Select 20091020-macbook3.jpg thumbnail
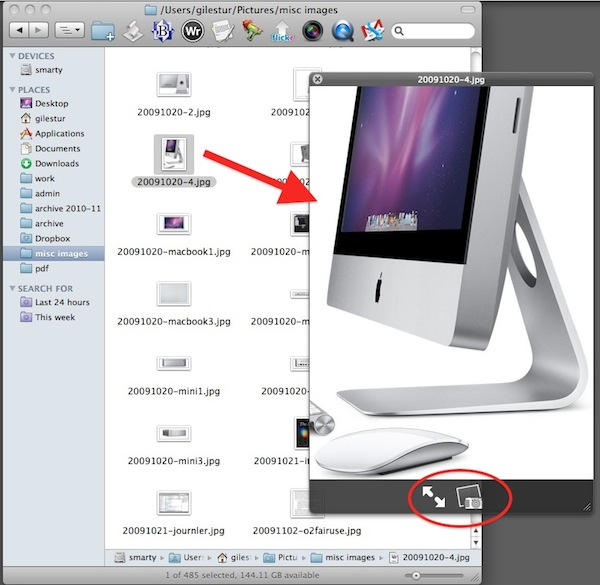Image resolution: width=600 pixels, height=585 pixels. [174, 293]
